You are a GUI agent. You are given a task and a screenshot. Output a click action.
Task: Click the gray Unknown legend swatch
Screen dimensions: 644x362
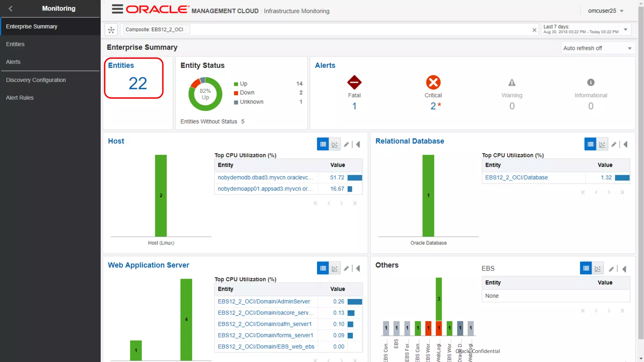(x=236, y=102)
